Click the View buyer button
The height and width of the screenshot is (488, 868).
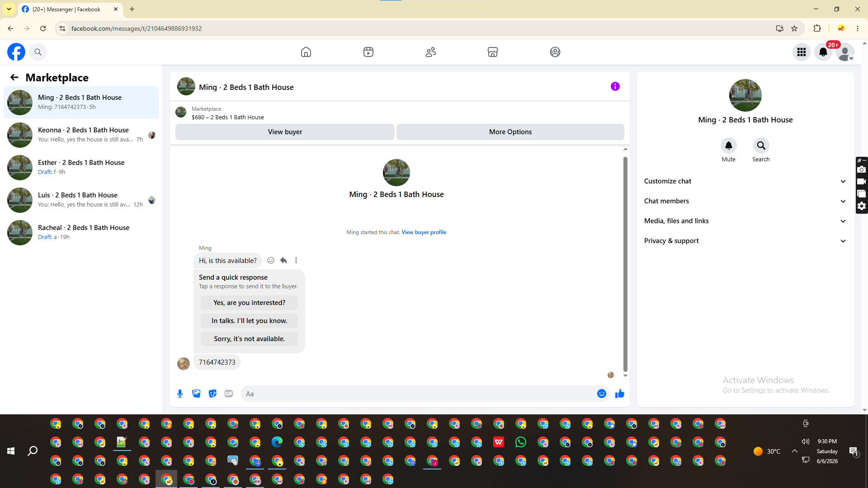[285, 132]
